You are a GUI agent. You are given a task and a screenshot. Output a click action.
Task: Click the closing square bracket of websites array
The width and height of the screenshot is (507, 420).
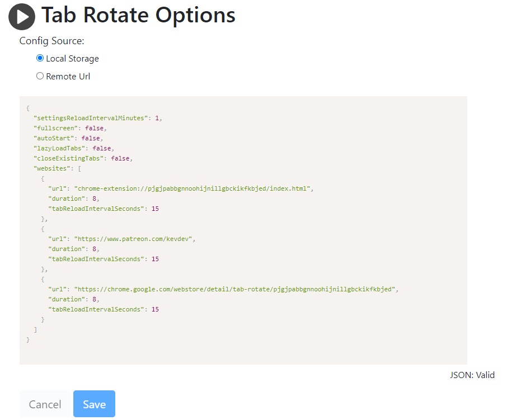[x=35, y=329]
